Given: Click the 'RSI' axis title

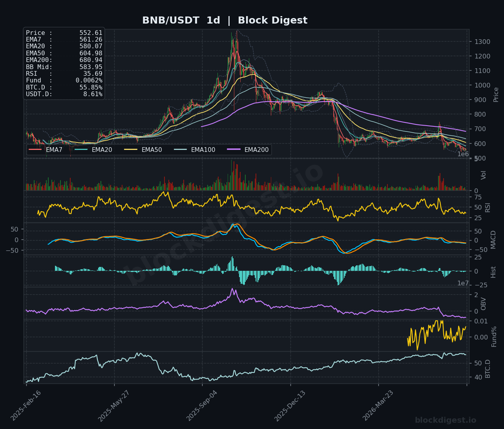Looking at the screenshot, I should [x=488, y=207].
